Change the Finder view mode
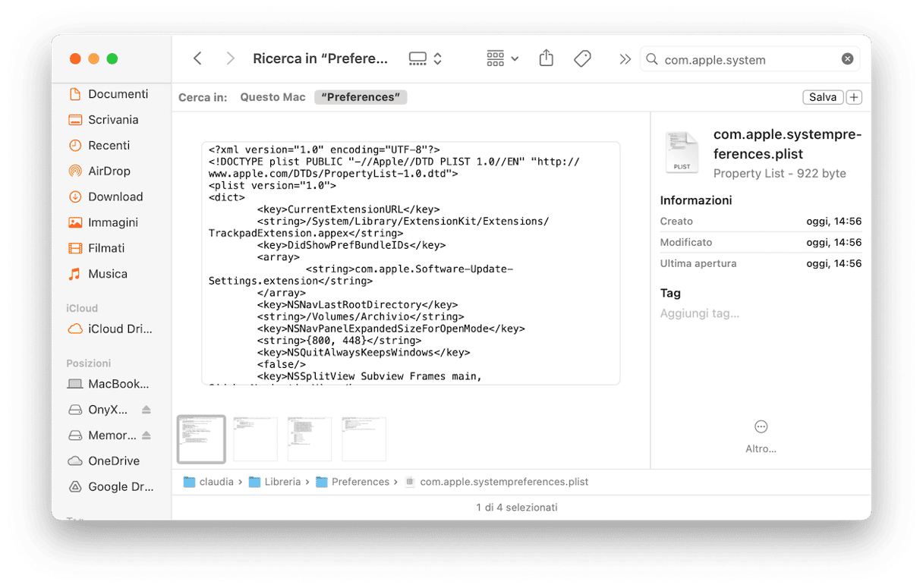This screenshot has height=588, width=923. [x=425, y=58]
